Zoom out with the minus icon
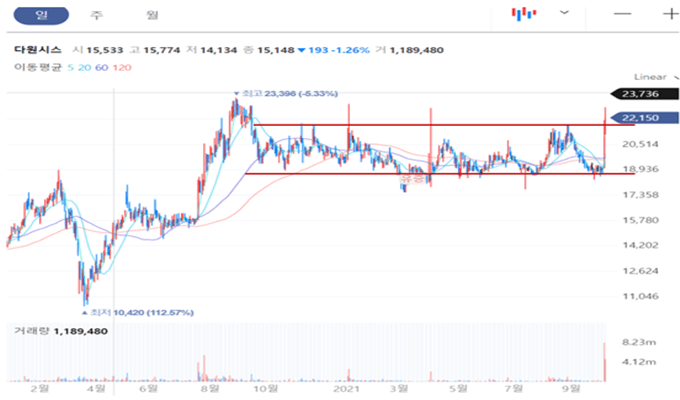The height and width of the screenshot is (400, 680). click(x=622, y=14)
